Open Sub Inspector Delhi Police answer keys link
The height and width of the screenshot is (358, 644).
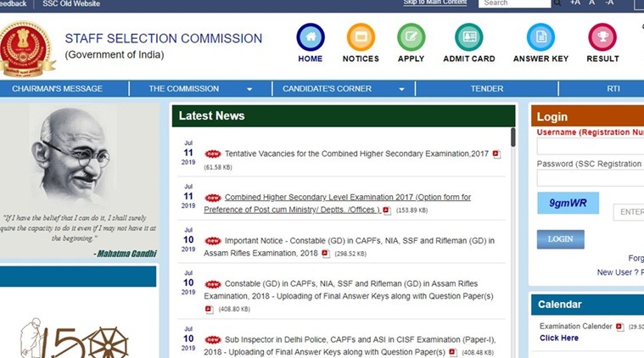coord(350,345)
